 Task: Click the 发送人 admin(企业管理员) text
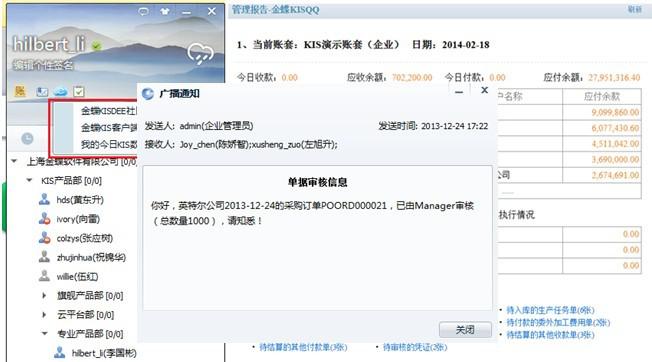click(199, 126)
